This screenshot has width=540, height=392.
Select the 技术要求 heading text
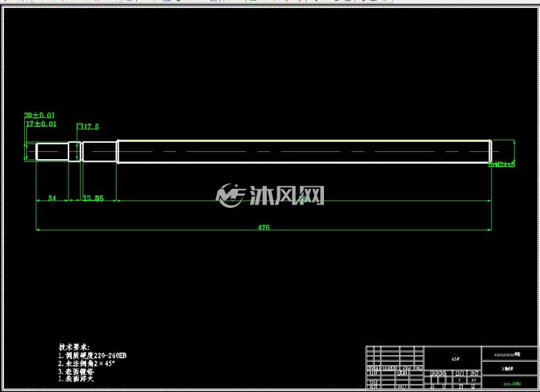(74, 347)
